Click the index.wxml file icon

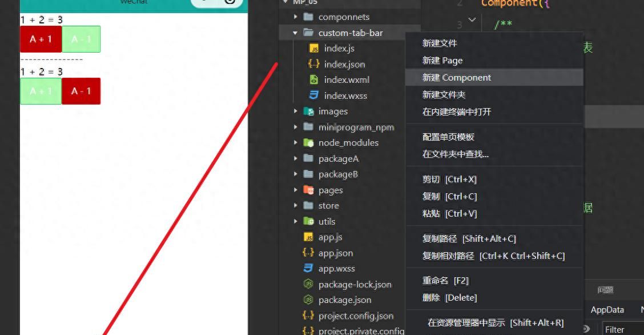[313, 79]
